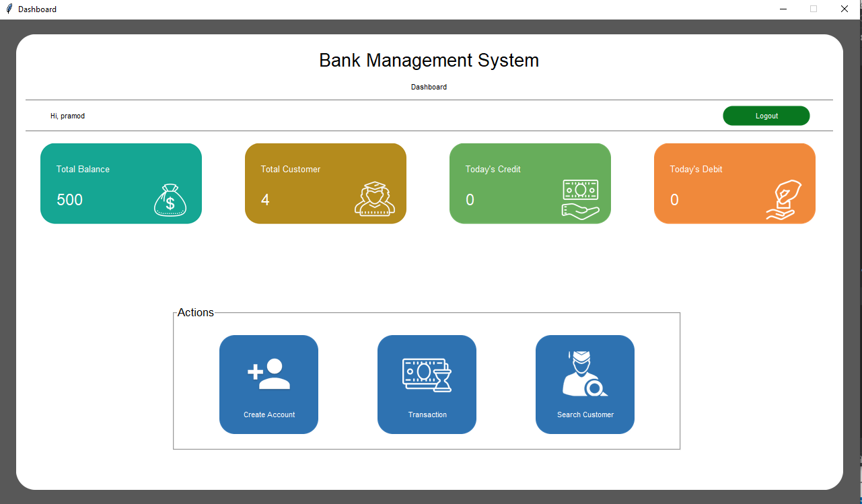862x504 pixels.
Task: Click the Total Balance value 500
Action: 70,200
